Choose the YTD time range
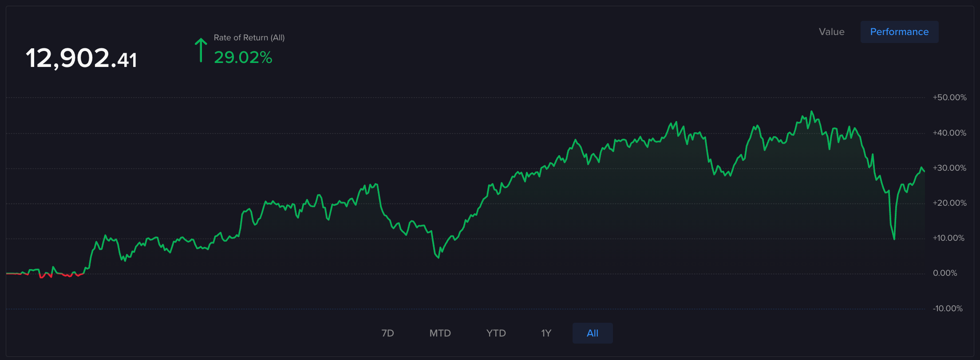 point(496,333)
